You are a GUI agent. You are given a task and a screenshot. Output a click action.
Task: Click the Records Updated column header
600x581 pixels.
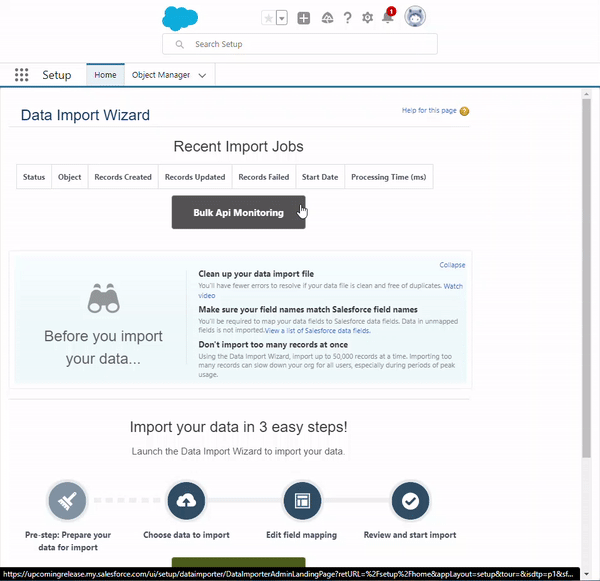[195, 177]
